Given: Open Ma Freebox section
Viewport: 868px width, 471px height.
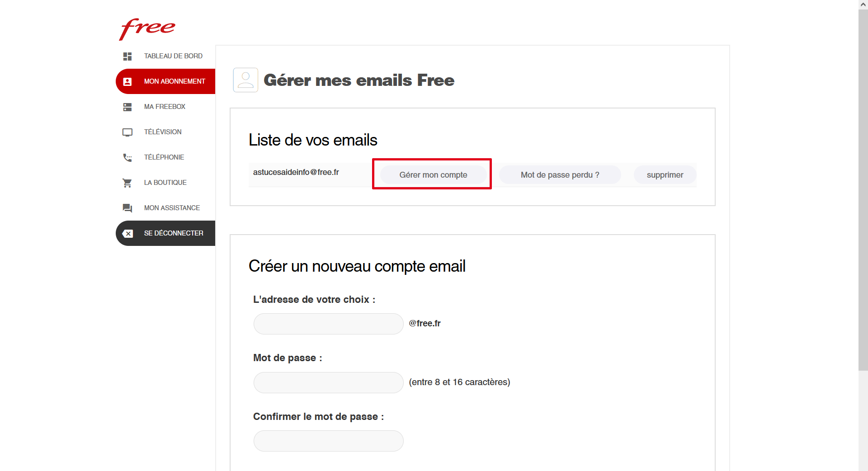Looking at the screenshot, I should point(165,107).
